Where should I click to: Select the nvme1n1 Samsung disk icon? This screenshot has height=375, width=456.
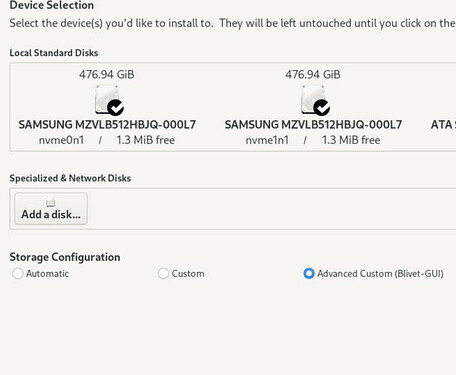313,99
